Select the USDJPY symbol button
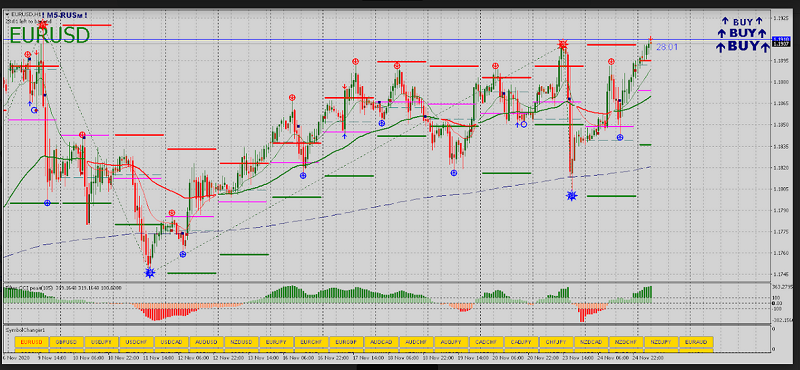 point(102,341)
